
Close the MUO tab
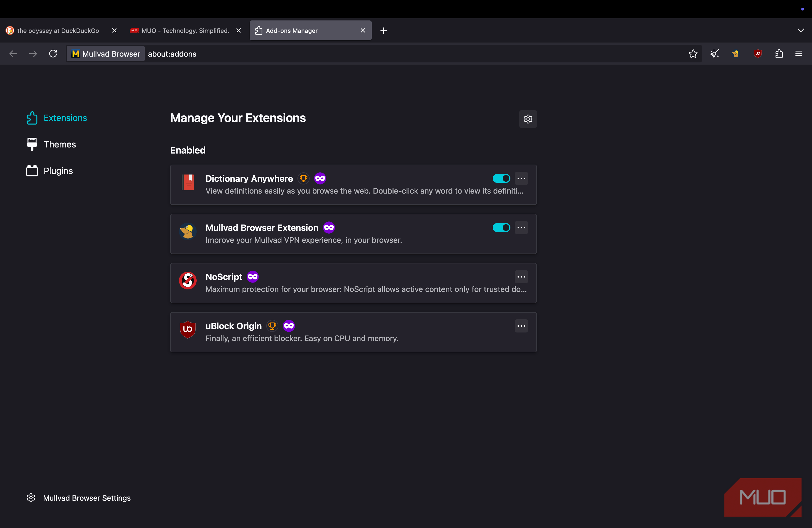(x=238, y=31)
